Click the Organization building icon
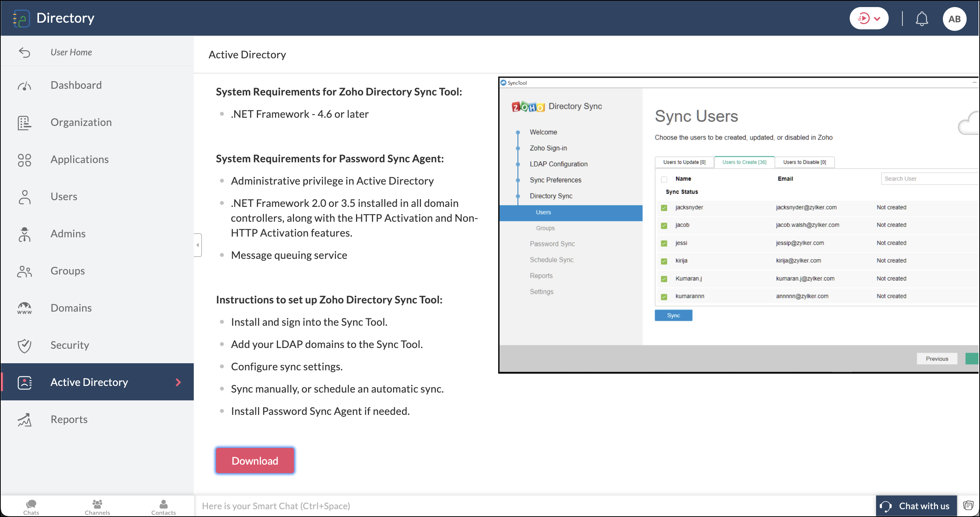 24,123
